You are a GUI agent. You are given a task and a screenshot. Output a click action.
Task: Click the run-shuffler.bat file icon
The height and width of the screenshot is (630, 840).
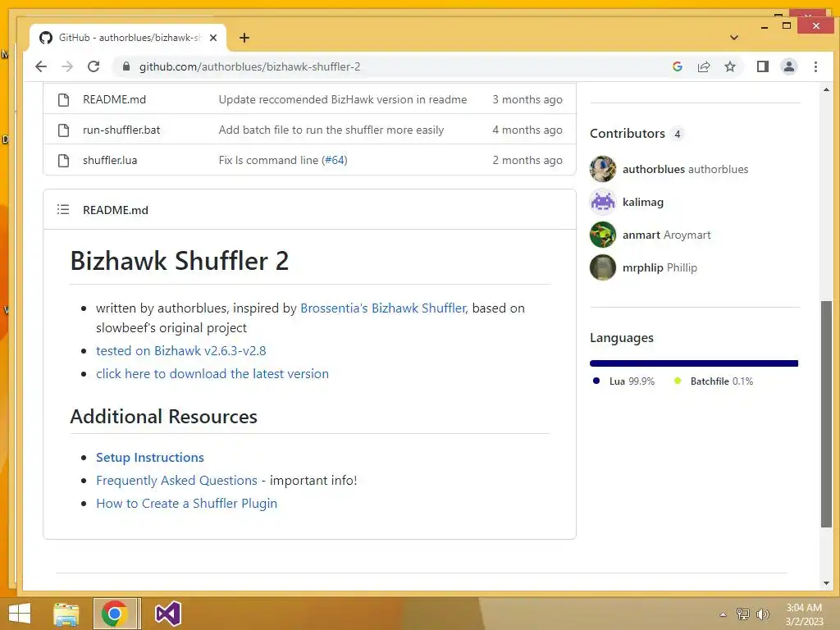click(63, 130)
